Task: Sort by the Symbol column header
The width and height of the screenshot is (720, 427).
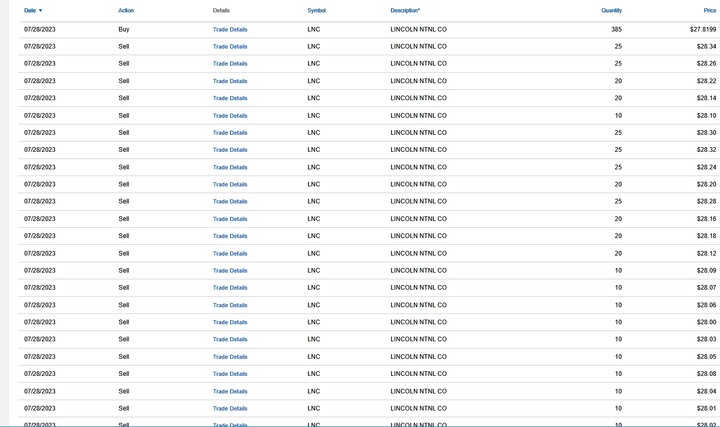Action: click(x=316, y=10)
